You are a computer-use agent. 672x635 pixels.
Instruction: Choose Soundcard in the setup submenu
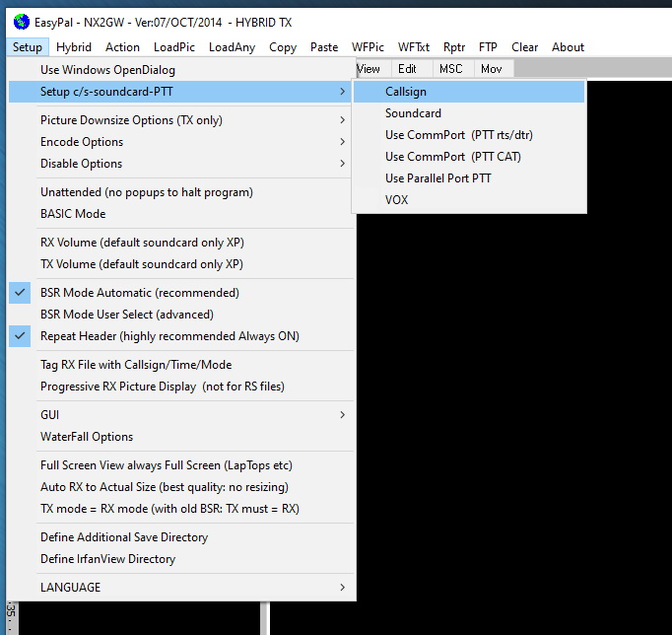pyautogui.click(x=413, y=113)
